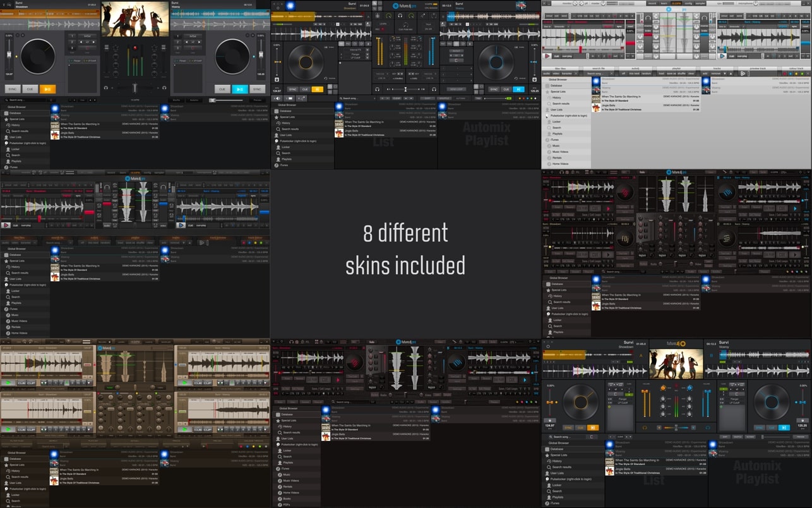Viewport: 812px width, 508px height.
Task: Open Music Videos in the sidebar
Action: click(x=560, y=152)
